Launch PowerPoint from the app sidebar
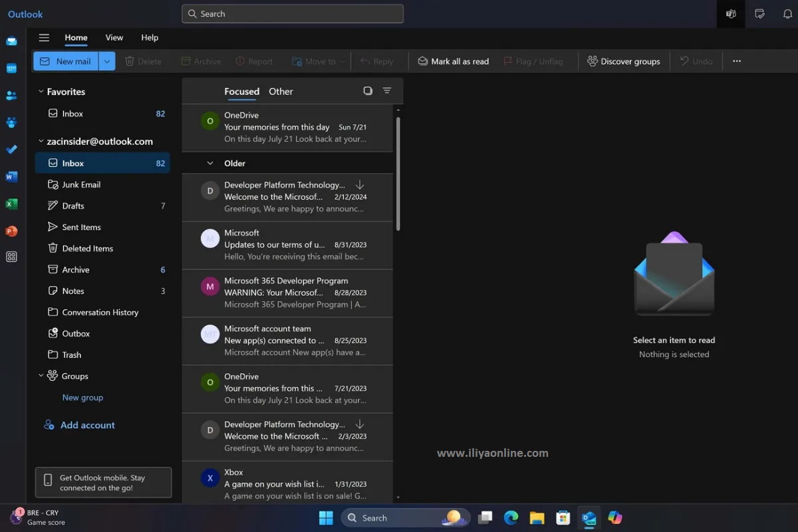798x532 pixels. click(11, 231)
